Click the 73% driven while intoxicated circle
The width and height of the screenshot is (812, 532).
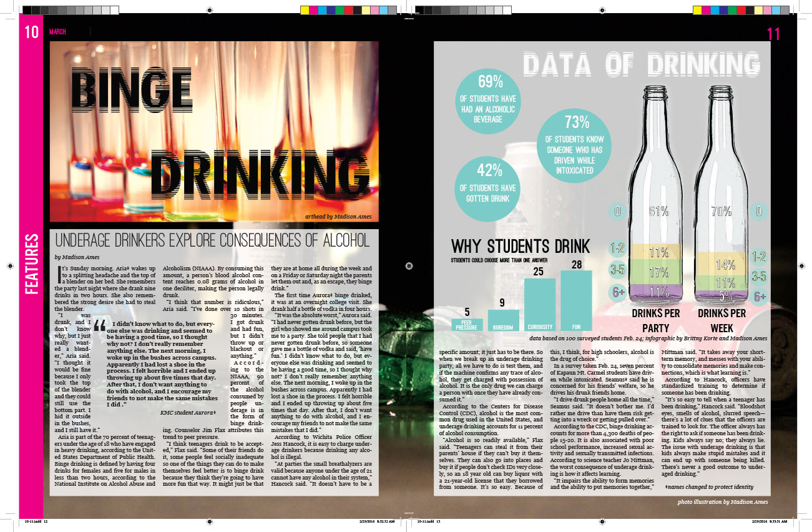pos(574,145)
